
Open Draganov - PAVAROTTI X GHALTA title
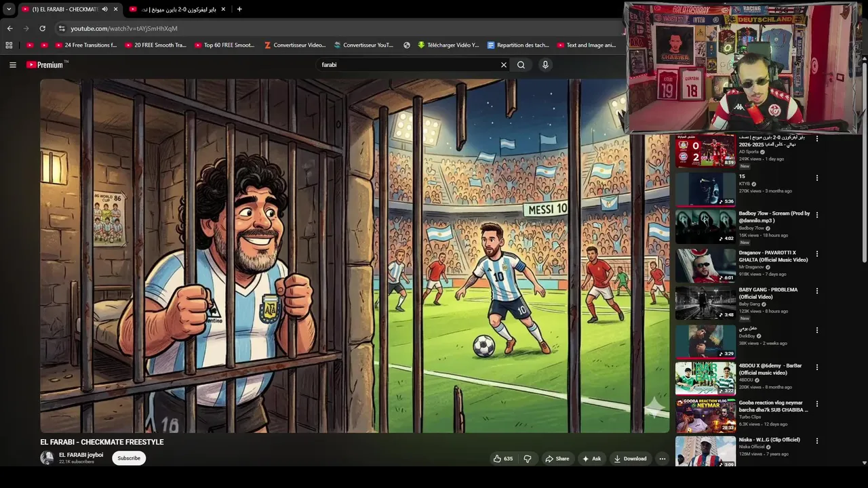coord(773,256)
